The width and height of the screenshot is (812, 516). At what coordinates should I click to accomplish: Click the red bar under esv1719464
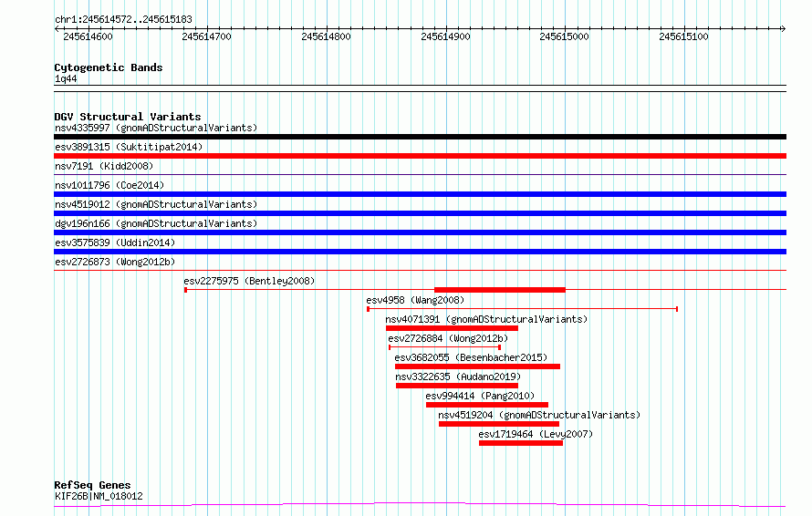(521, 443)
